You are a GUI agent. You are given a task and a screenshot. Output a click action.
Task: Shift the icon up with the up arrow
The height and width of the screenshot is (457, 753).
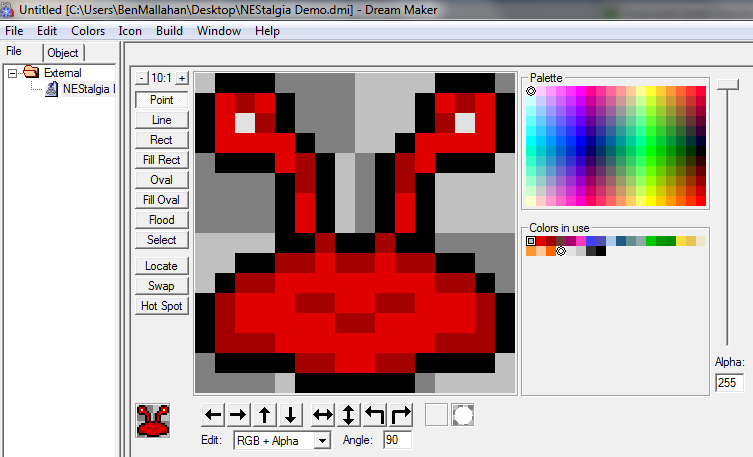(264, 415)
